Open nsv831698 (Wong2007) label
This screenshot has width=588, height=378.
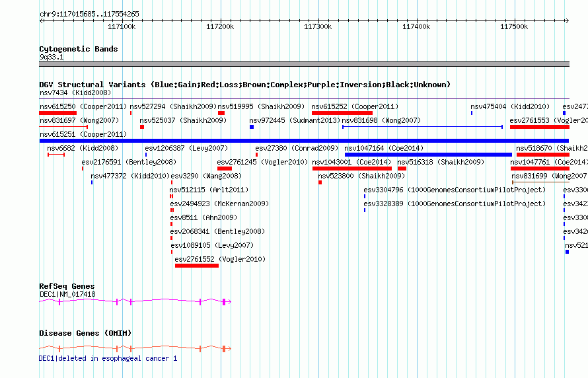click(381, 120)
